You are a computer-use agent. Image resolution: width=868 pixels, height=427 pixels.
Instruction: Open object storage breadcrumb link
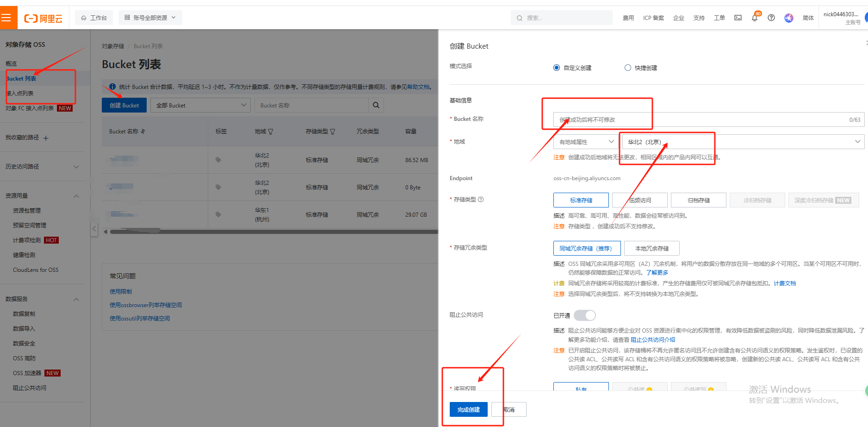point(113,46)
